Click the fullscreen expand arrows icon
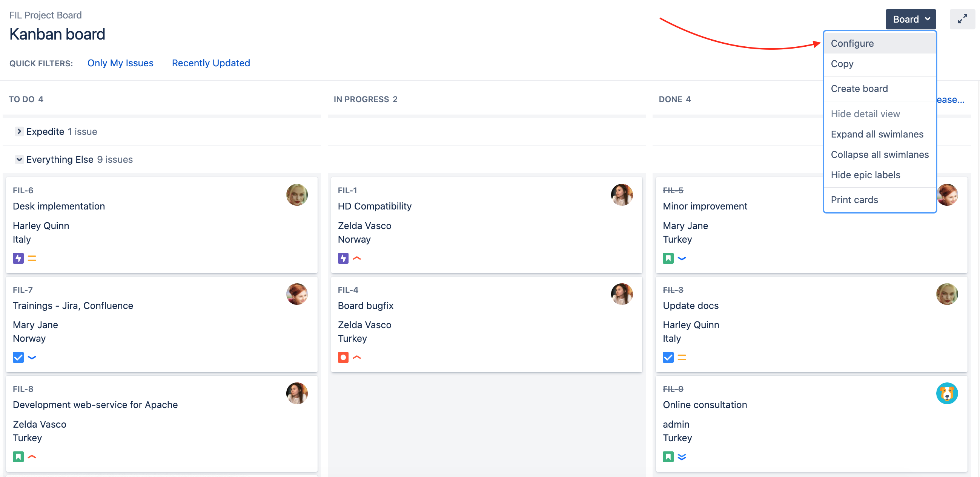This screenshot has height=477, width=980. tap(962, 19)
